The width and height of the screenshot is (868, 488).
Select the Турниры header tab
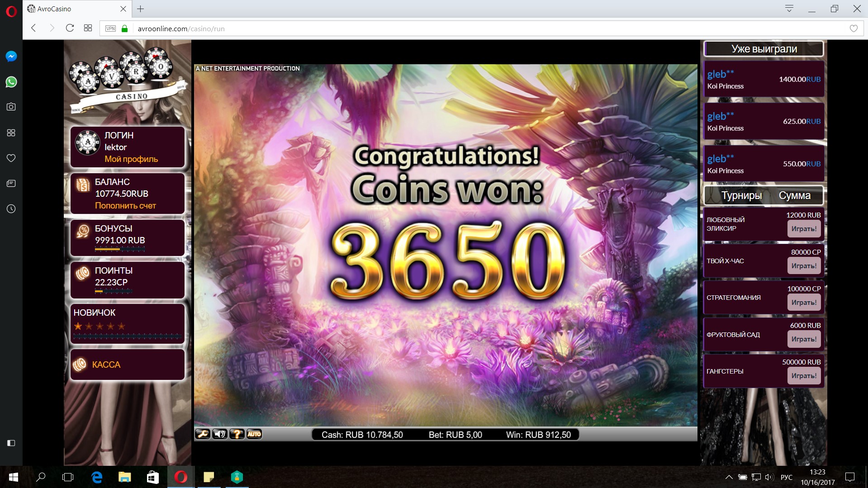click(x=741, y=195)
